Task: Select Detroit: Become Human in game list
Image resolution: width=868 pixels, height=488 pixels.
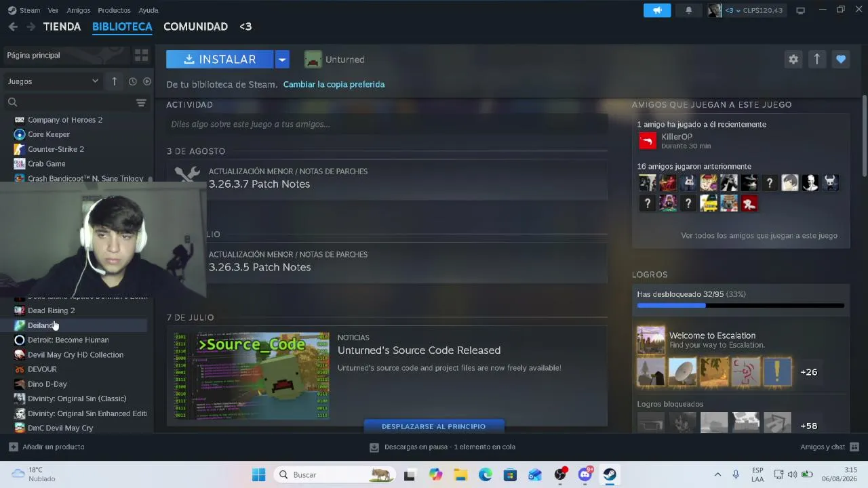Action: 68,340
